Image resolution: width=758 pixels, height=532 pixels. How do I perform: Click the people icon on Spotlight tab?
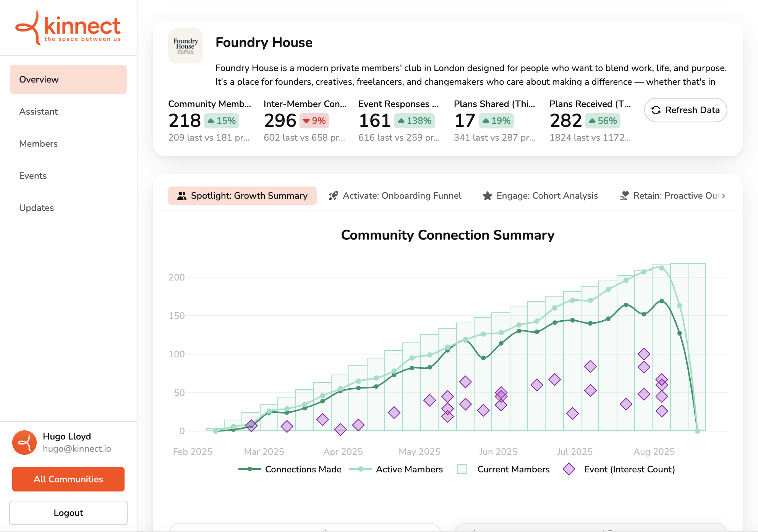coord(182,196)
